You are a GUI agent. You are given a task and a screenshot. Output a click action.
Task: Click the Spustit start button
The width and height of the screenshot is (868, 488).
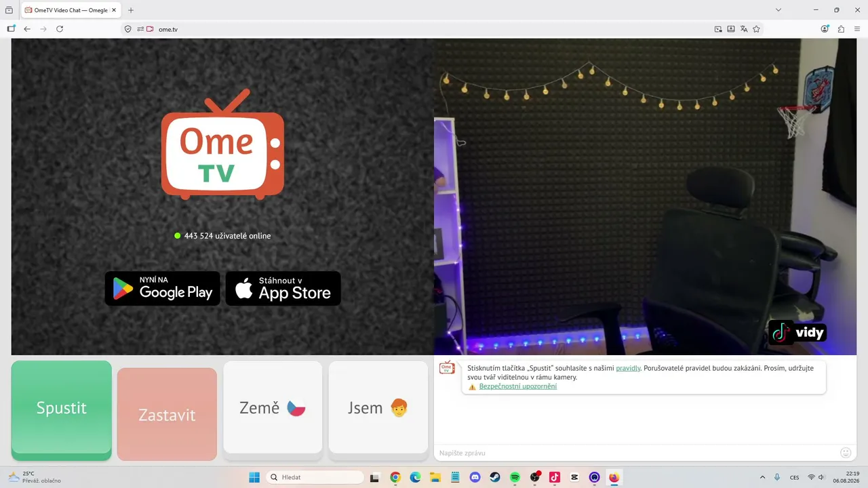pyautogui.click(x=62, y=410)
